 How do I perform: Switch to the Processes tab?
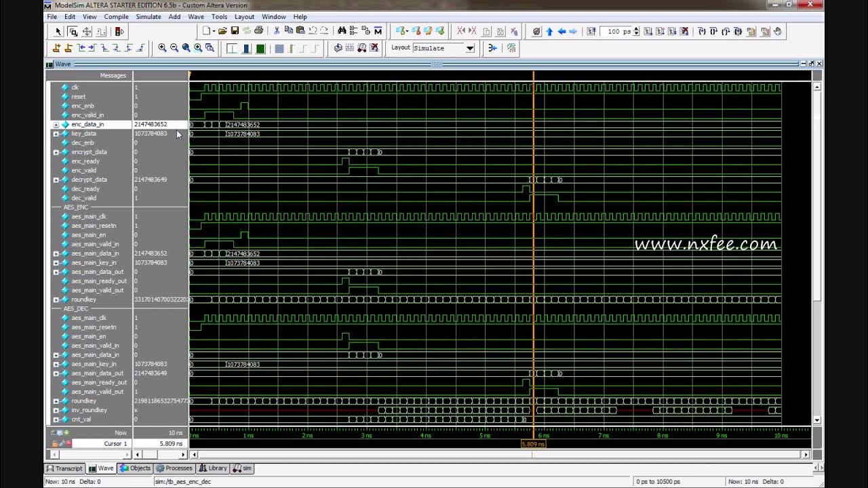[174, 468]
